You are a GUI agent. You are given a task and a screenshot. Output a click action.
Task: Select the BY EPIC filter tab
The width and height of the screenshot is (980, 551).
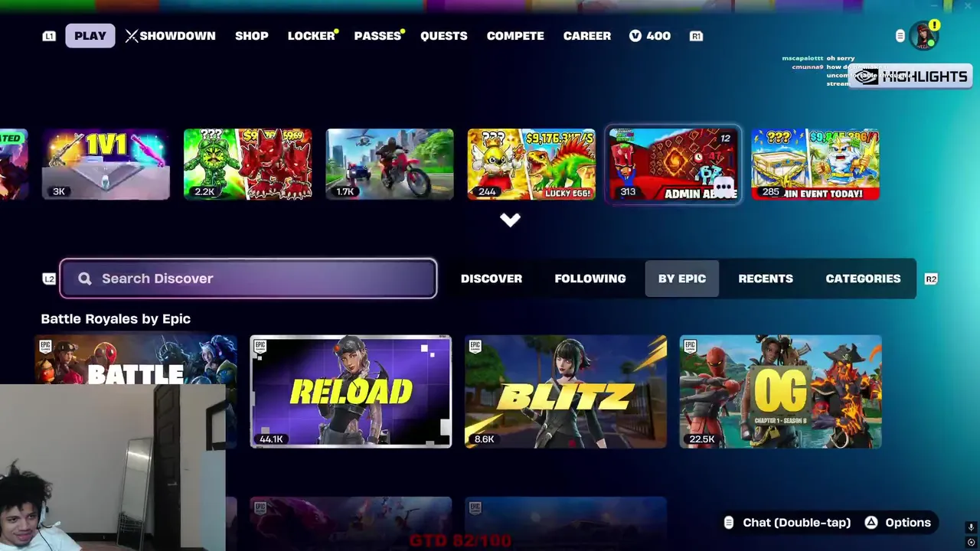coord(682,279)
